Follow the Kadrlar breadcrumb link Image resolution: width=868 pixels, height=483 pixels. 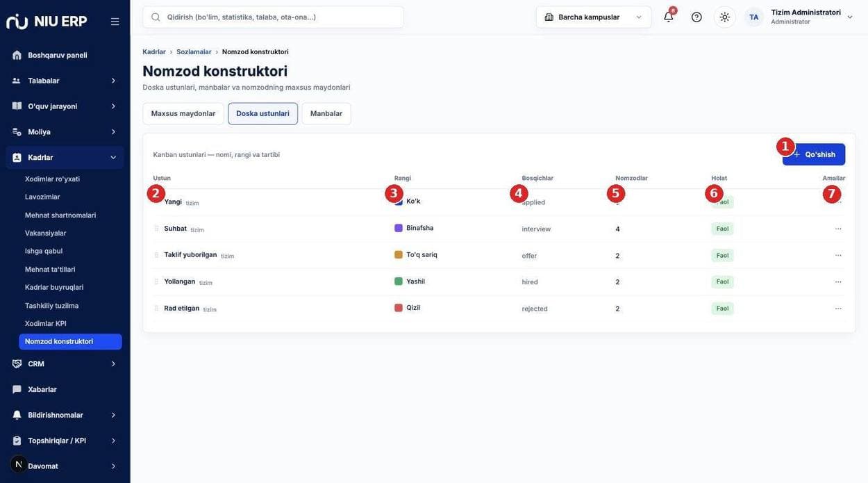click(x=154, y=52)
